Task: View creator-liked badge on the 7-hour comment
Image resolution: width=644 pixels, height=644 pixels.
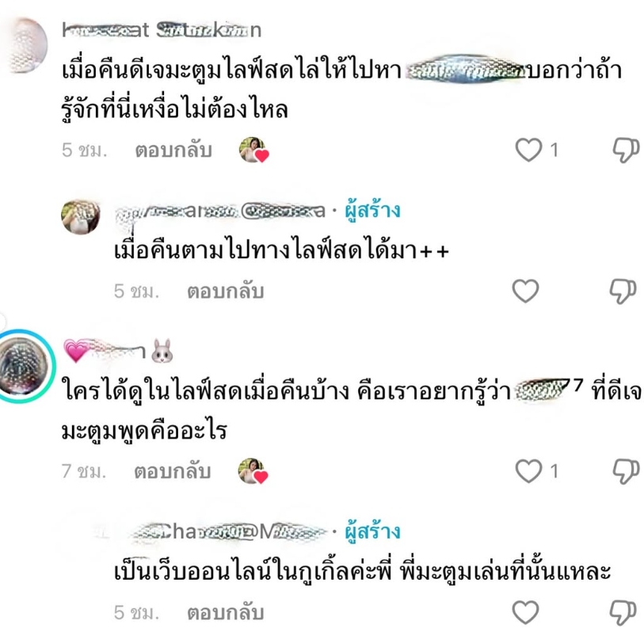Action: pos(253,471)
